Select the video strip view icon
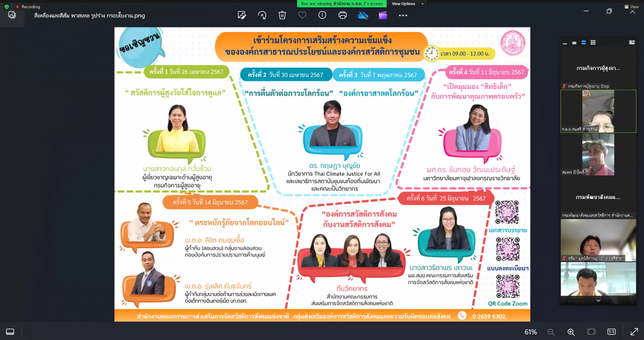 point(583,43)
